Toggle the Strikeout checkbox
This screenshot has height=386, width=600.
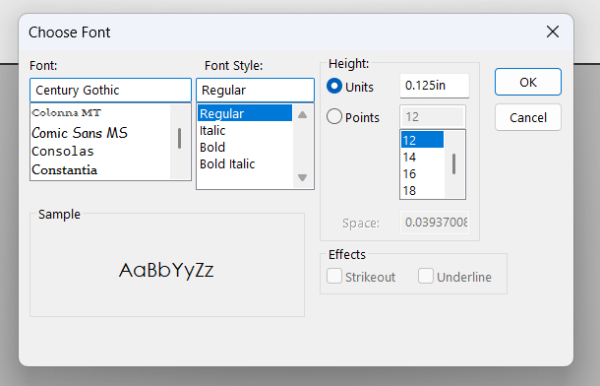click(334, 276)
